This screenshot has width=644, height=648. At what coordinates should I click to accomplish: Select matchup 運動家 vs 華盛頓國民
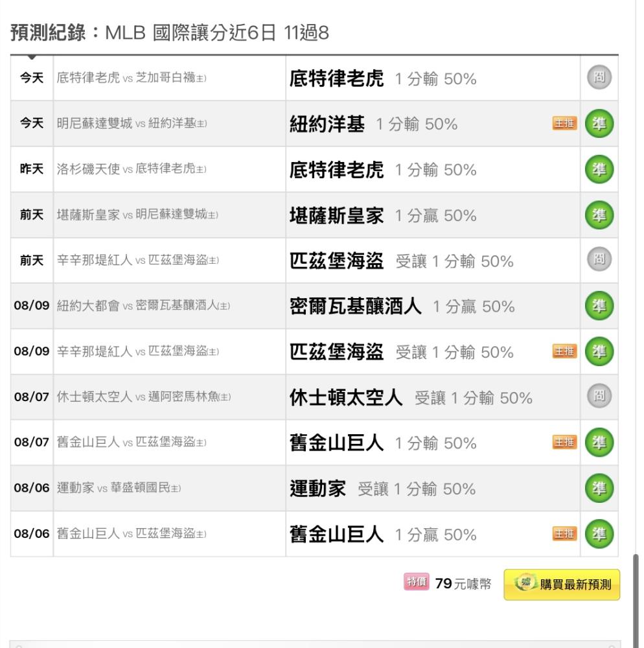(119, 488)
